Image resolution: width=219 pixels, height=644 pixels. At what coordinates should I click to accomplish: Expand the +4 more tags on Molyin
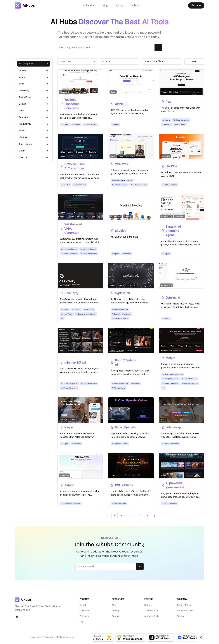pyautogui.click(x=163, y=388)
